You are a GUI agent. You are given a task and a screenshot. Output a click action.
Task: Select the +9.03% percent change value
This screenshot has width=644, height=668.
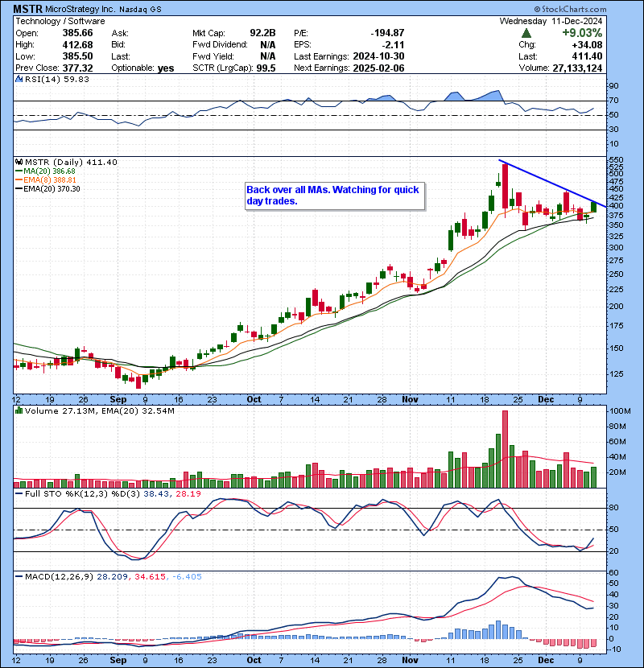tap(582, 33)
